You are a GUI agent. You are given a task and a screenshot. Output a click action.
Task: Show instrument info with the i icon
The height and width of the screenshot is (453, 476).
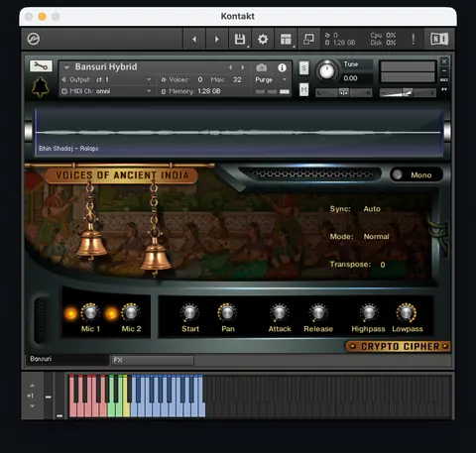tap(282, 67)
